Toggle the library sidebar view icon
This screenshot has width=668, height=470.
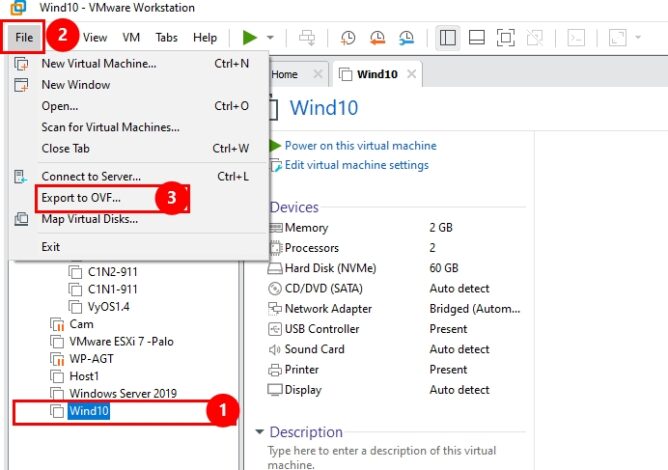(447, 37)
